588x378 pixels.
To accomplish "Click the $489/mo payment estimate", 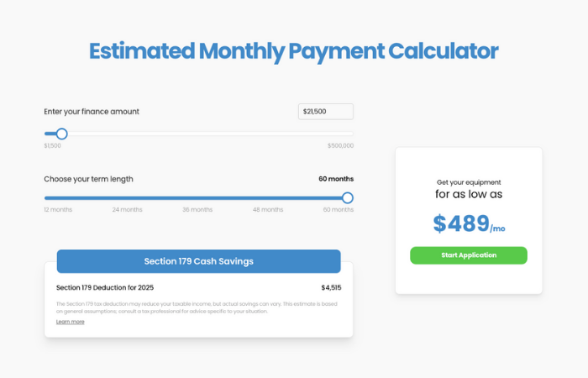I will pos(469,223).
